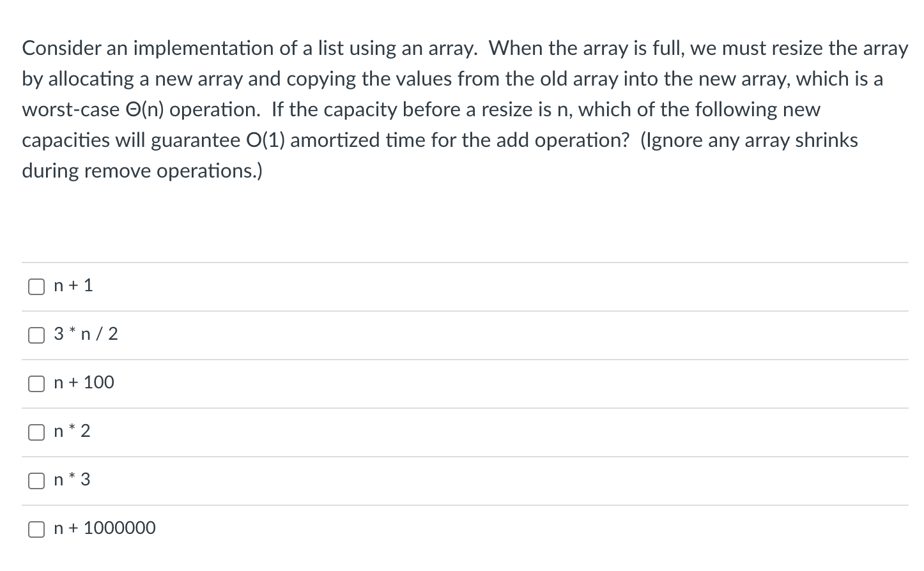Click the "n + 1000000" label text

[x=105, y=528]
